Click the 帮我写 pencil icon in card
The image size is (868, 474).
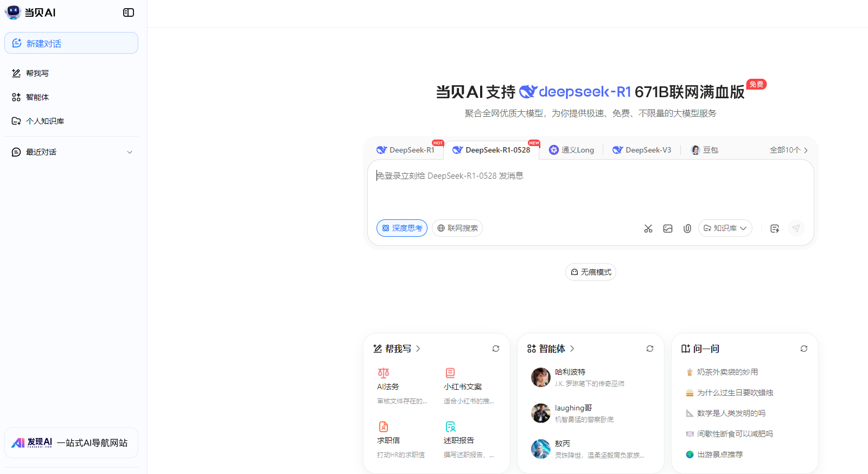tap(378, 349)
